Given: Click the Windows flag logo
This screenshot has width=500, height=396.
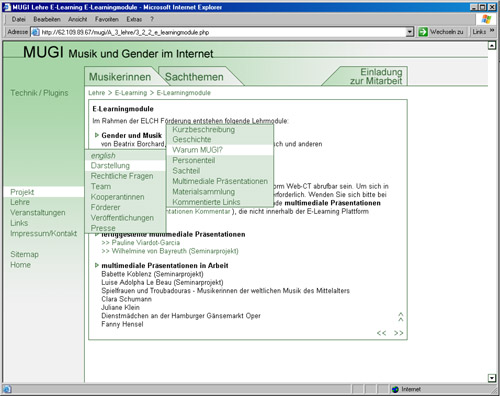Looking at the screenshot, I should pos(486,19).
